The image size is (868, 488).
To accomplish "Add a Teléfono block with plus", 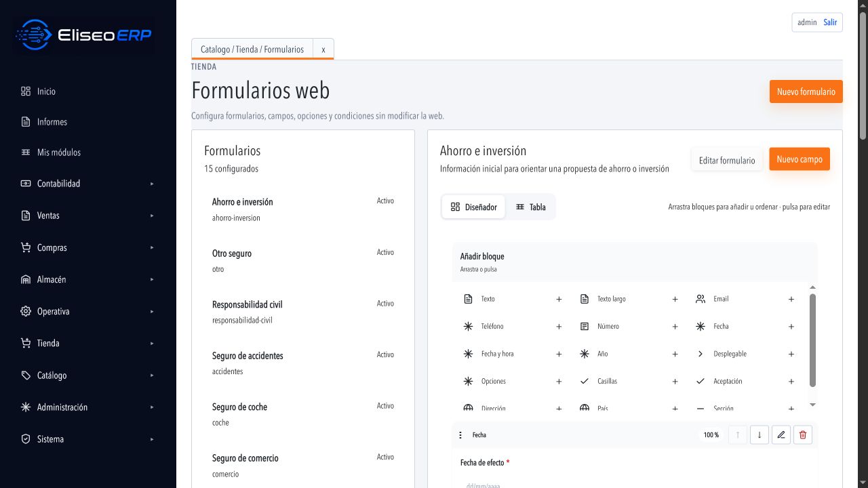I will (559, 327).
